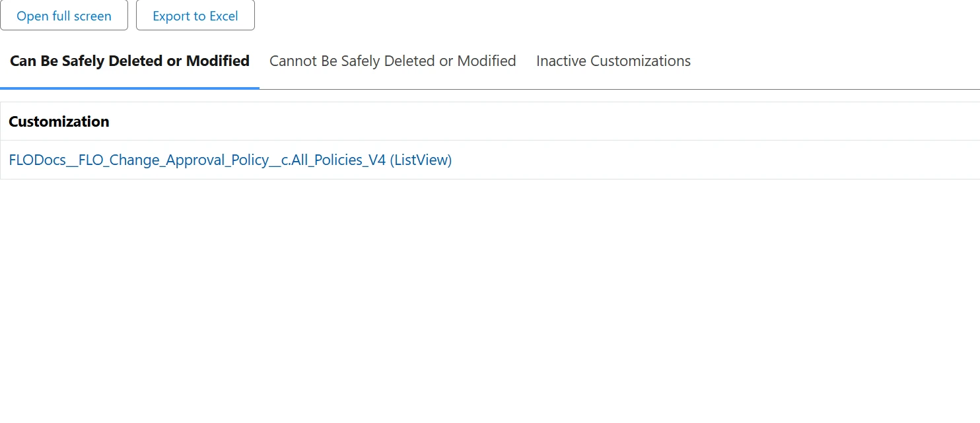The height and width of the screenshot is (423, 980).
Task: Download the table as an Excel file
Action: [x=195, y=16]
